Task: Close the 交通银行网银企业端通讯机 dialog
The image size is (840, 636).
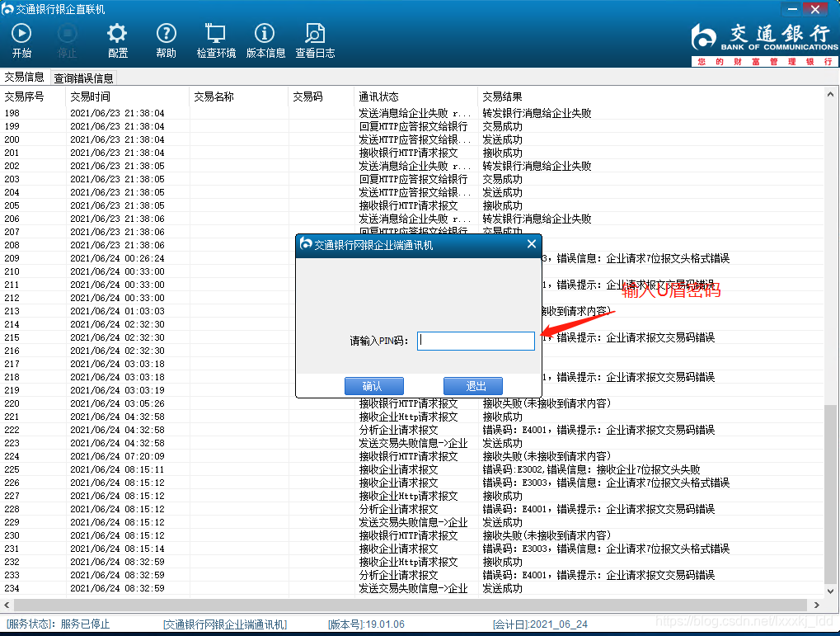Action: pyautogui.click(x=532, y=244)
